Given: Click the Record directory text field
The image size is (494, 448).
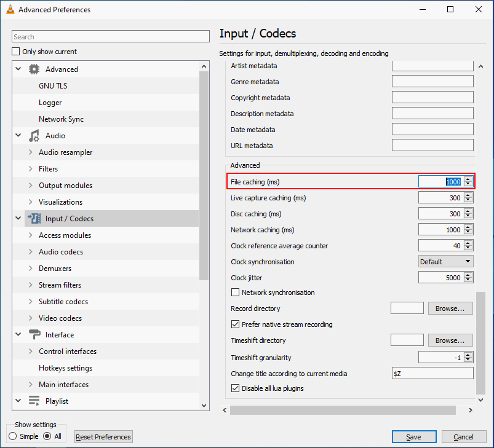Looking at the screenshot, I should [407, 308].
